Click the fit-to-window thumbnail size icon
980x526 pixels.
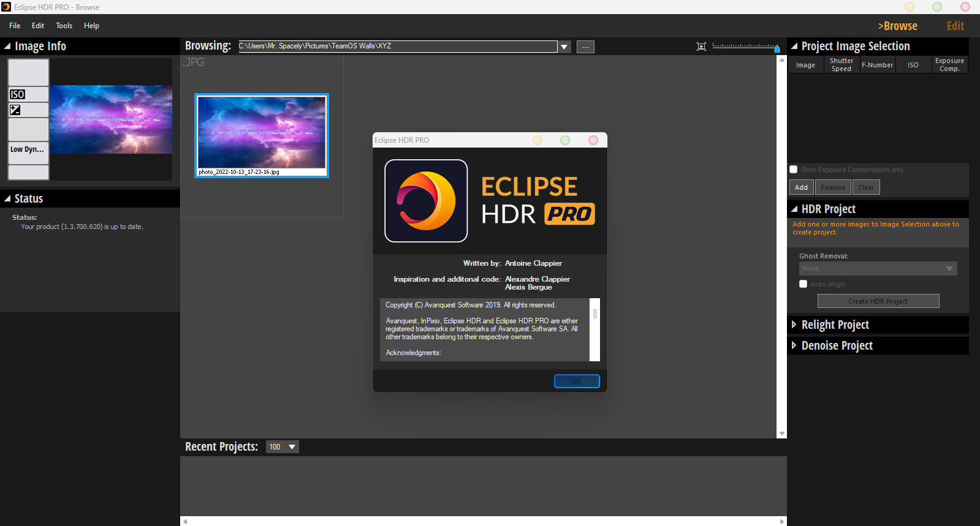[701, 47]
